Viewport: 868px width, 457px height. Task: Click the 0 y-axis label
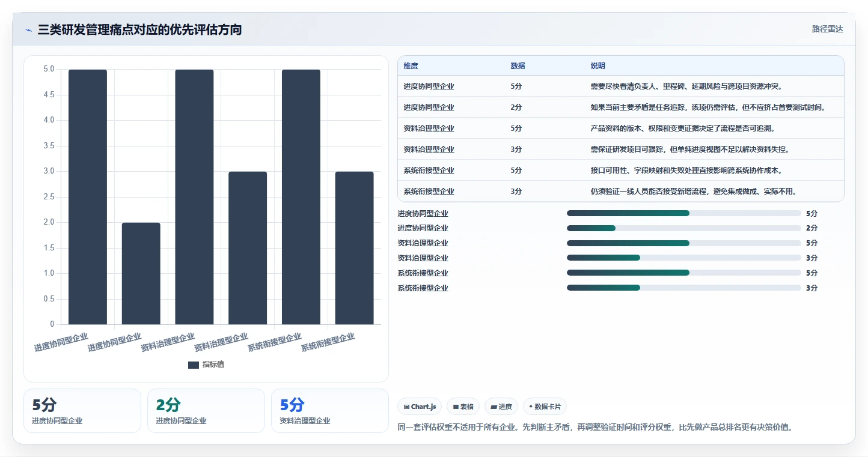click(52, 324)
